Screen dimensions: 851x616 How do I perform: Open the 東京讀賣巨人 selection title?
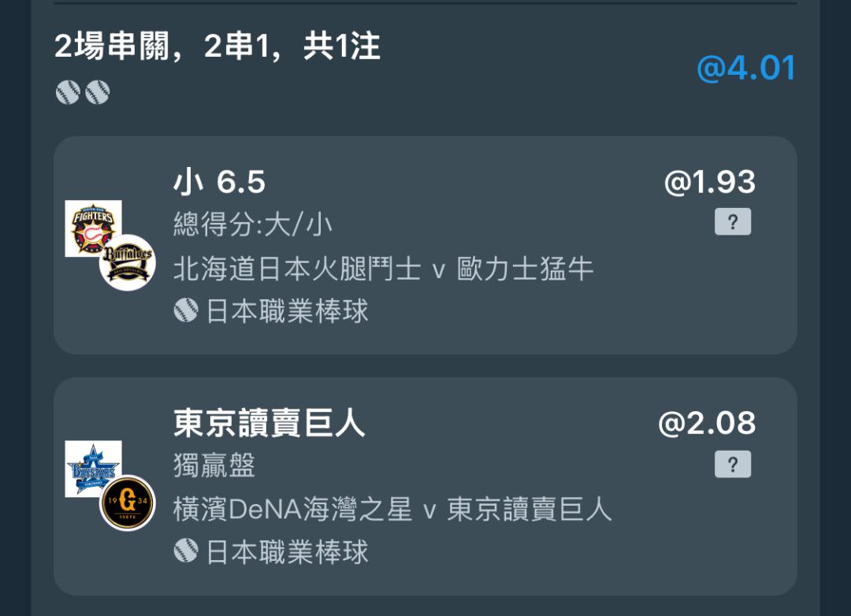pos(269,423)
